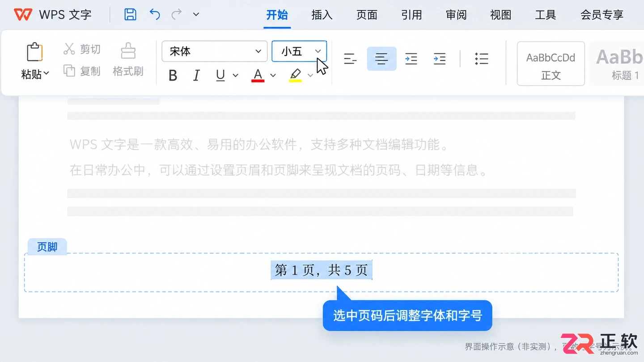Click the line WPS 文字是一款高效
This screenshot has height=362, width=644.
pos(259,145)
